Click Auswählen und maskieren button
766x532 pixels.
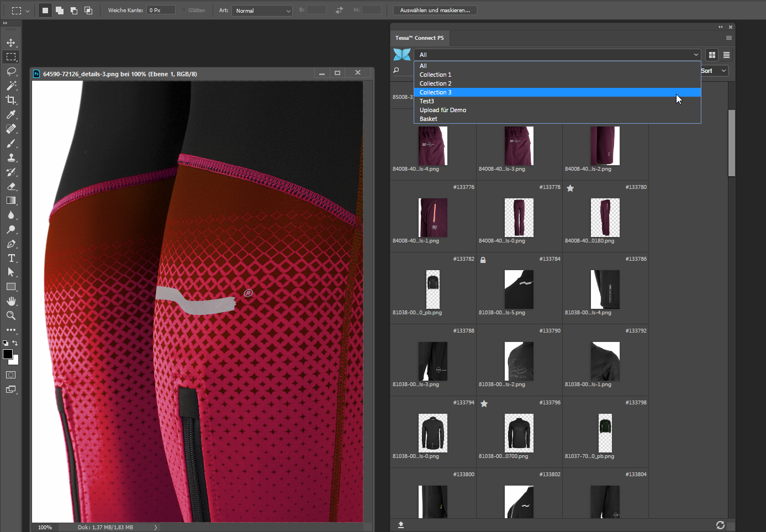coord(435,10)
